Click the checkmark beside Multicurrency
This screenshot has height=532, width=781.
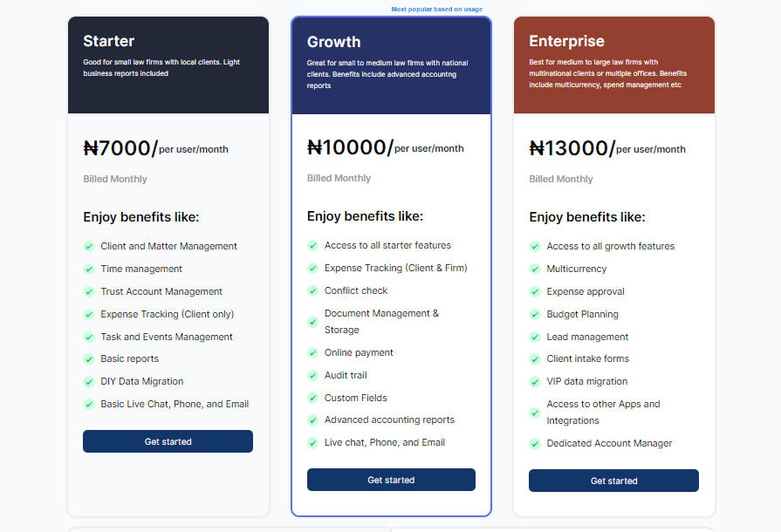[535, 269]
